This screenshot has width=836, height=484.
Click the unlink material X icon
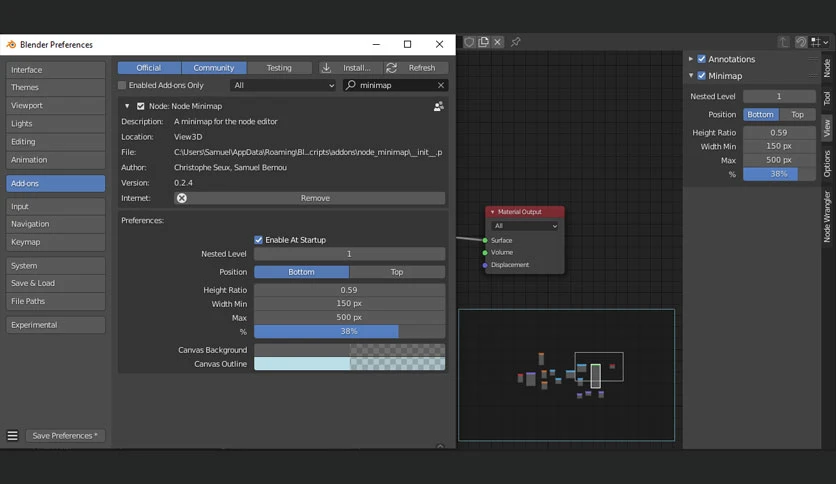497,42
